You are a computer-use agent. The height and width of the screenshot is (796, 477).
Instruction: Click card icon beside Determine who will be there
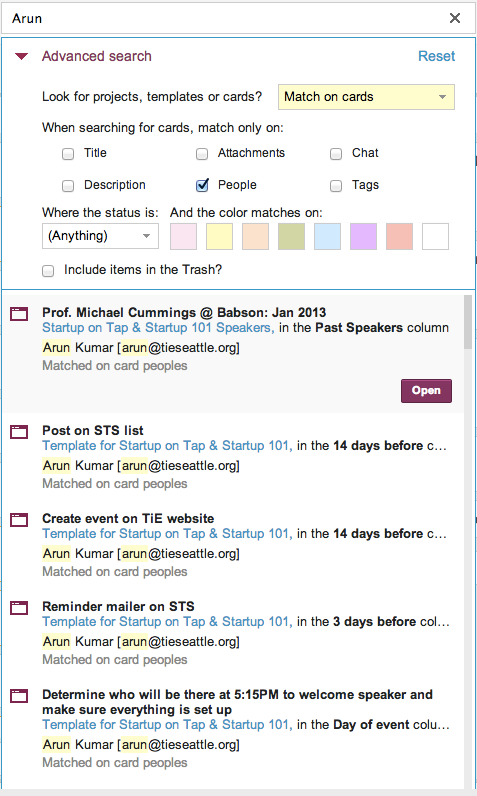tap(19, 695)
